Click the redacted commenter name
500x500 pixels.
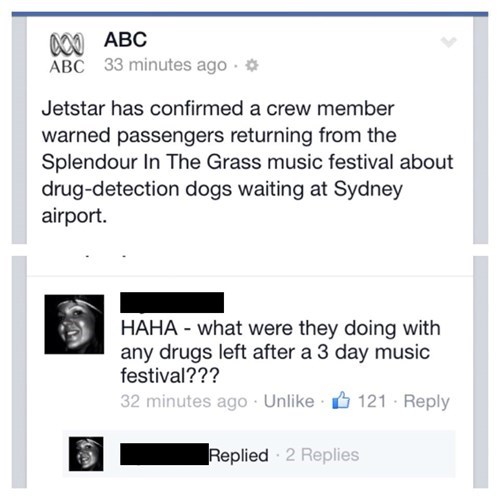click(x=172, y=302)
